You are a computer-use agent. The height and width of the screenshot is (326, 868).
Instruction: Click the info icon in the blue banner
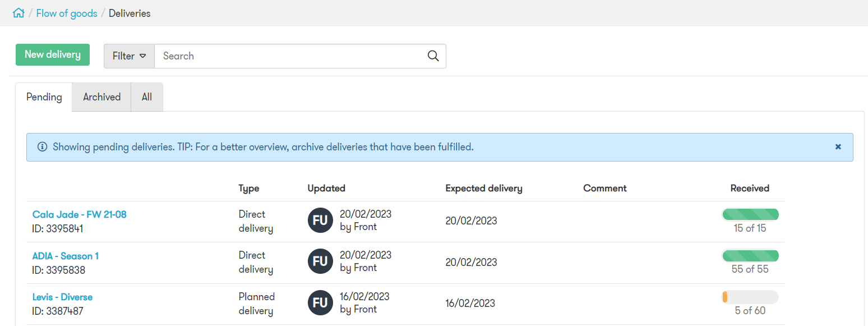click(x=42, y=146)
